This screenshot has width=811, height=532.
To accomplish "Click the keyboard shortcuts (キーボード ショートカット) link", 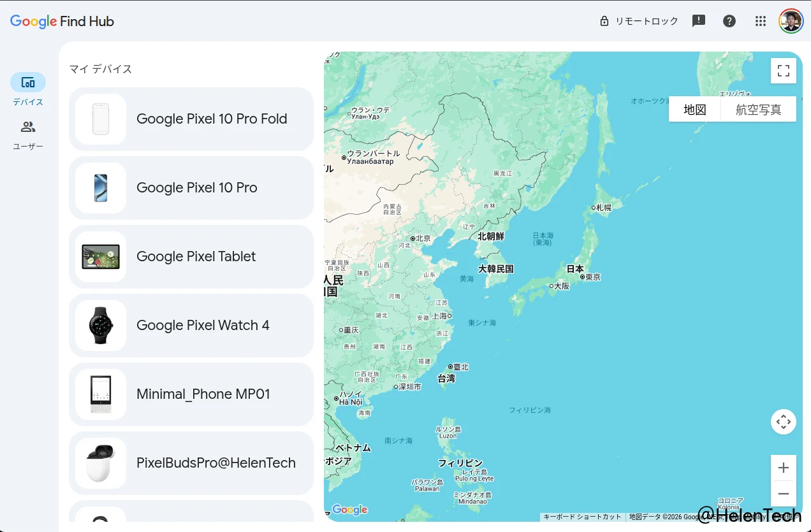I will 582,517.
